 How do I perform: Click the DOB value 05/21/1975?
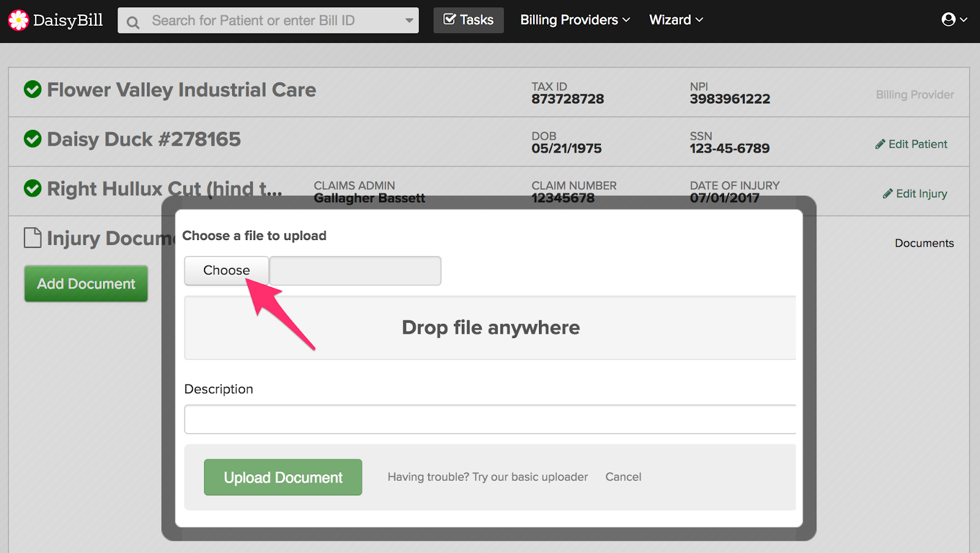pos(567,149)
